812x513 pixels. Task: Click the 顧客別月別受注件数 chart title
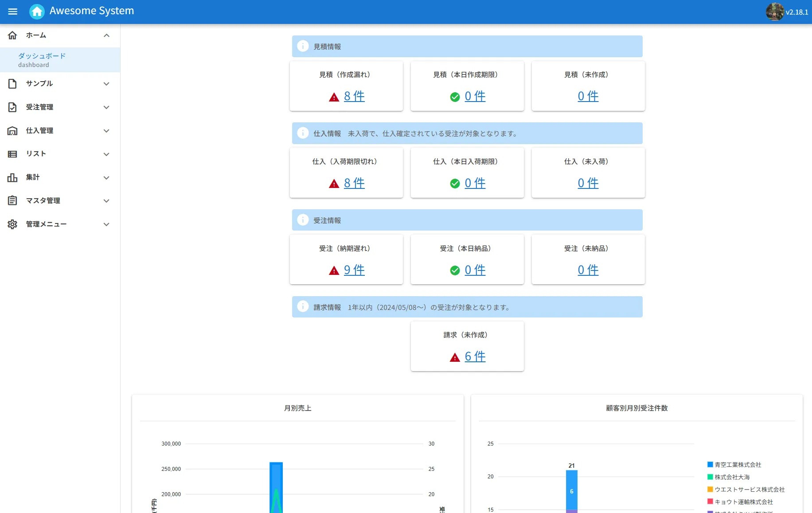click(x=637, y=408)
